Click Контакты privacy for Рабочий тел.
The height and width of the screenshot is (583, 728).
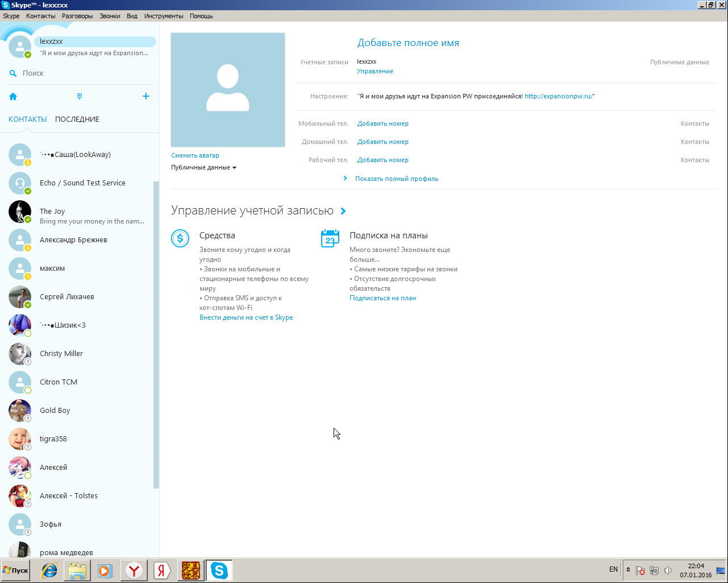click(x=694, y=160)
